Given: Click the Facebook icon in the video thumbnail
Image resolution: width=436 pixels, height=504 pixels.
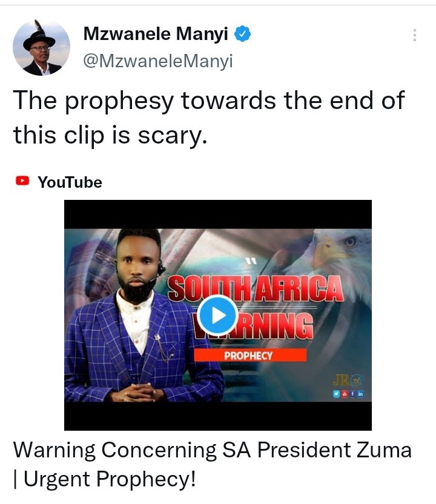Looking at the screenshot, I should point(352,393).
